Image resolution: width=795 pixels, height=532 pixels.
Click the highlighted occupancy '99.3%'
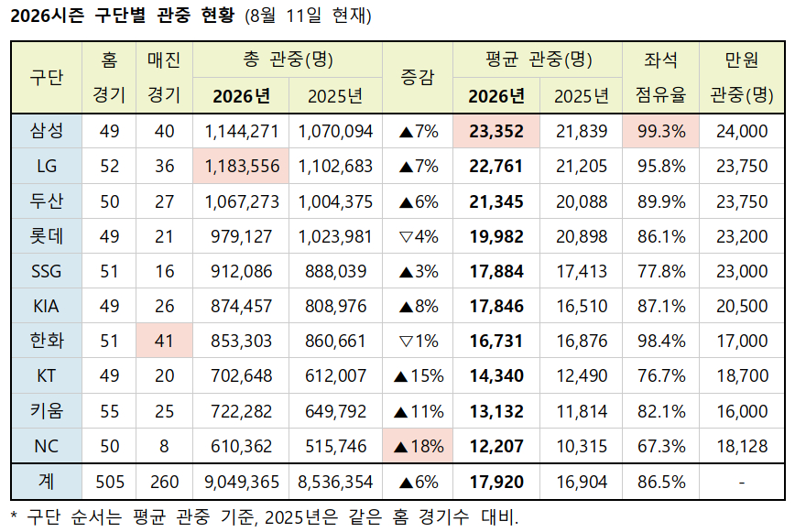pyautogui.click(x=661, y=131)
